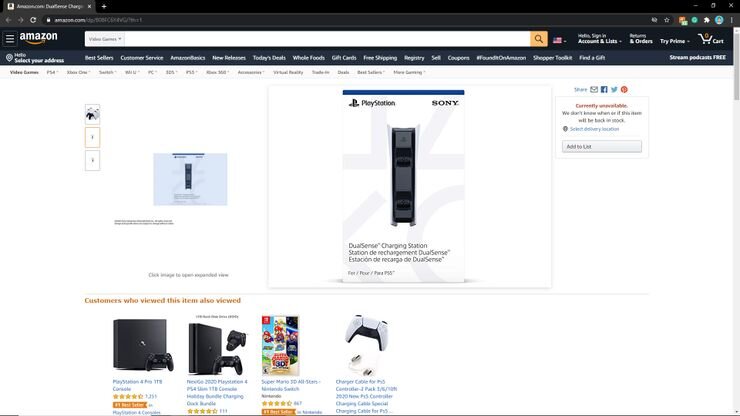This screenshot has width=740, height=416.
Task: Open the Chrome profile avatar
Action: pos(719,20)
